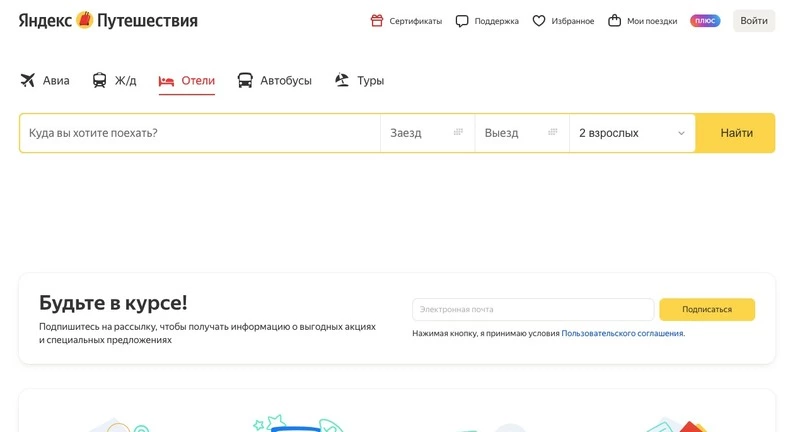This screenshot has height=432, width=800.
Task: Click the support chat bubble icon
Action: pos(462,21)
